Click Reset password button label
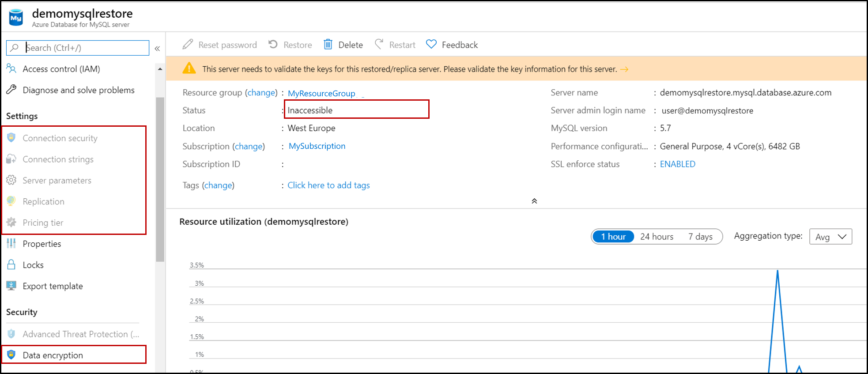The height and width of the screenshot is (374, 868). click(x=227, y=45)
